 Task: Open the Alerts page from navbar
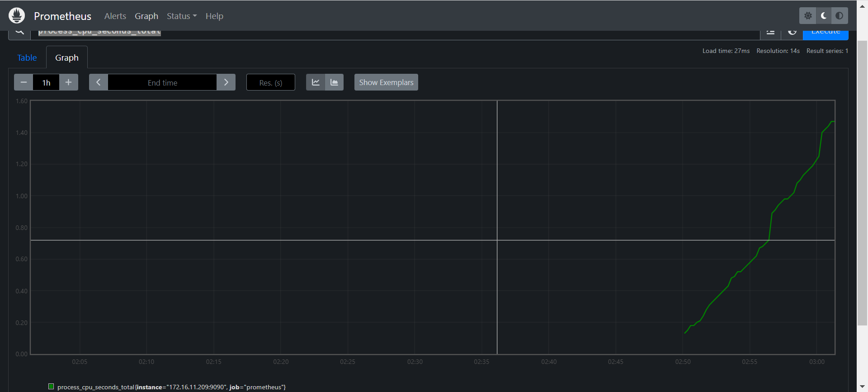(115, 16)
